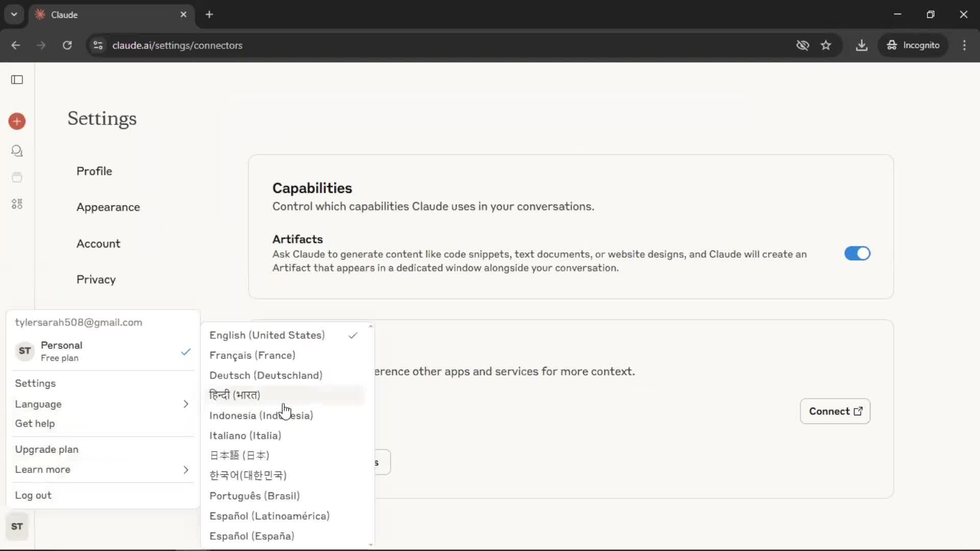Open Profile settings section
The height and width of the screenshot is (551, 980).
94,171
